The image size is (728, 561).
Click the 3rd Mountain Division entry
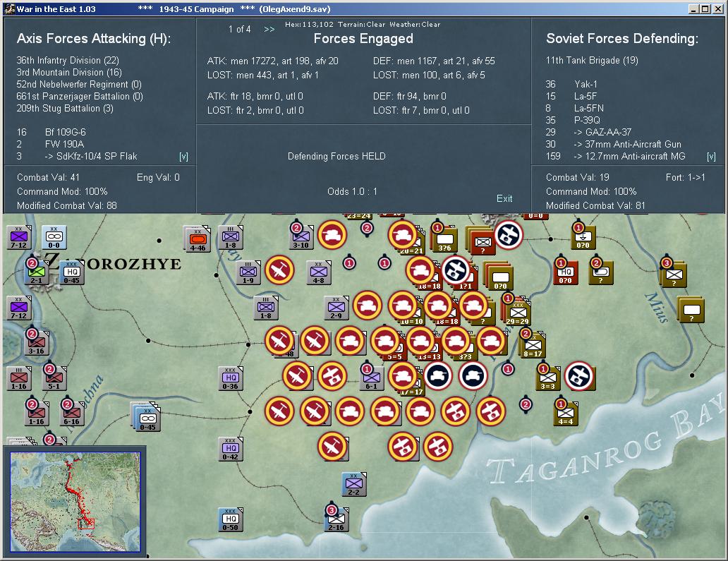click(x=69, y=73)
